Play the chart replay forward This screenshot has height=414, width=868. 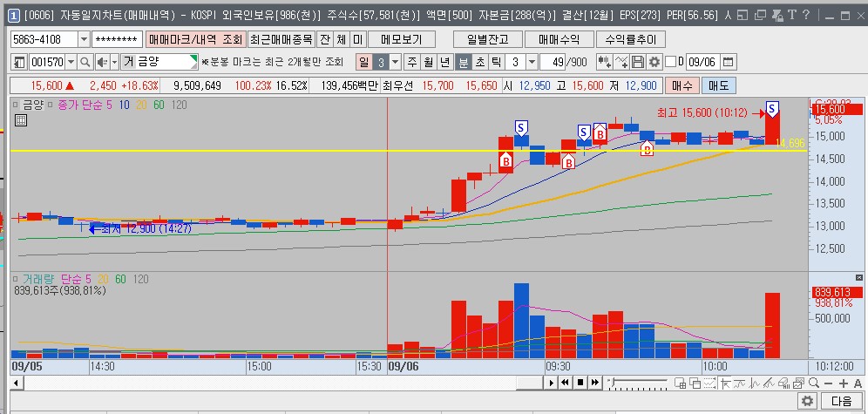[552, 383]
